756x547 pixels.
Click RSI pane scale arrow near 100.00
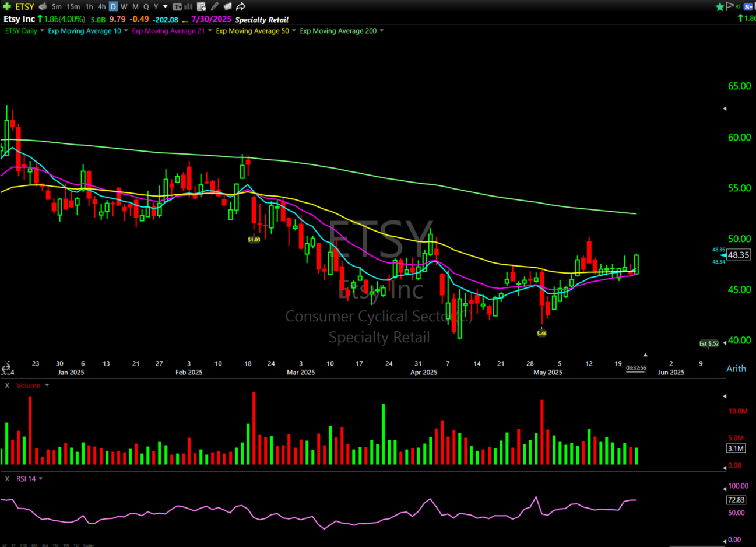tap(725, 488)
